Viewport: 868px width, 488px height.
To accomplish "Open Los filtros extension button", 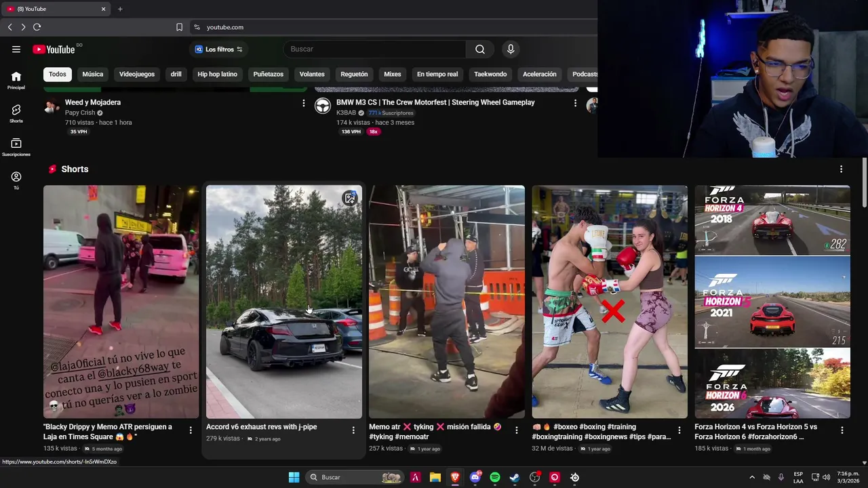I will (218, 49).
